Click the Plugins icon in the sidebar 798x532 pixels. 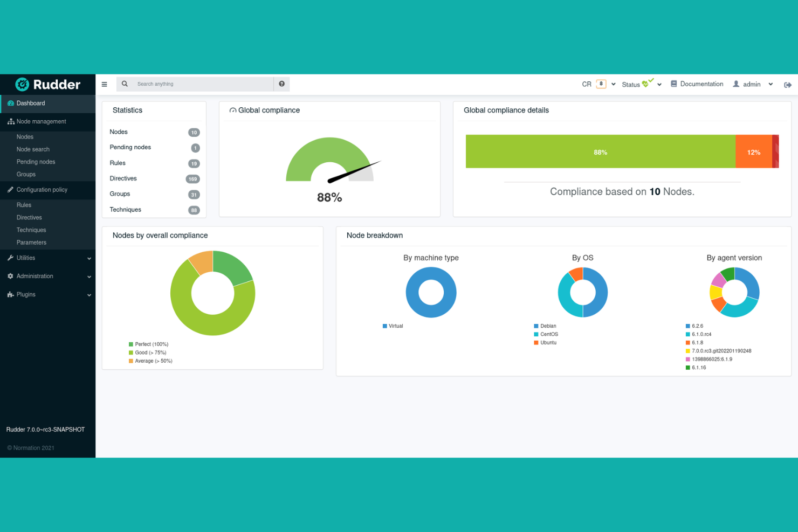tap(10, 294)
